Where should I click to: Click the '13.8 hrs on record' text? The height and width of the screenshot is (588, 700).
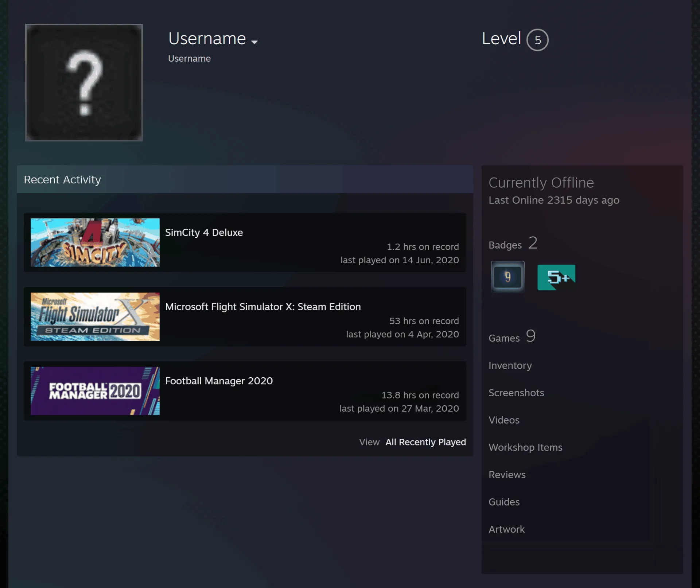pos(420,395)
